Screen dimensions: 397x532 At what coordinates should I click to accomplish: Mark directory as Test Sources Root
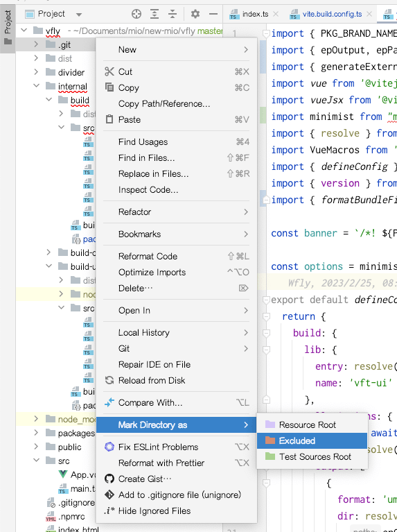pos(312,456)
